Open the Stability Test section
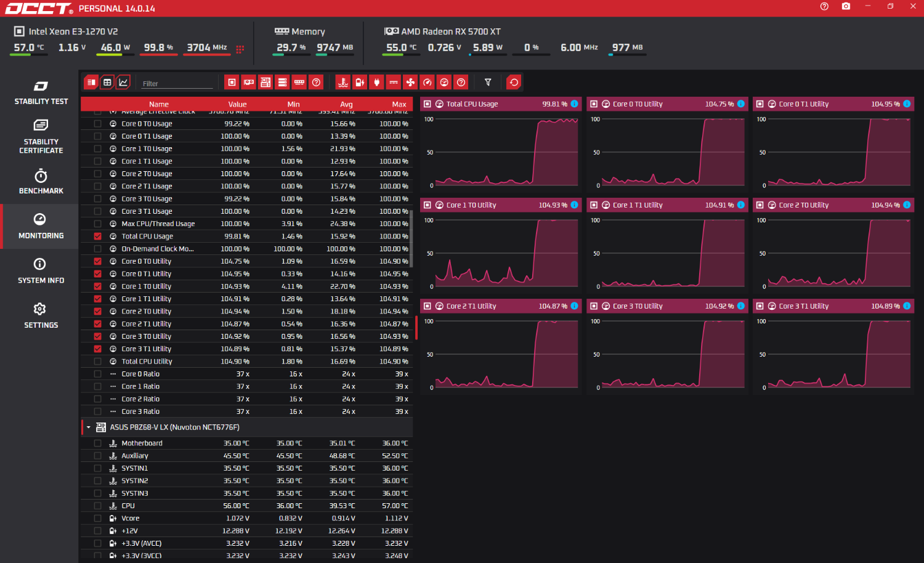This screenshot has height=563, width=924. [x=41, y=92]
